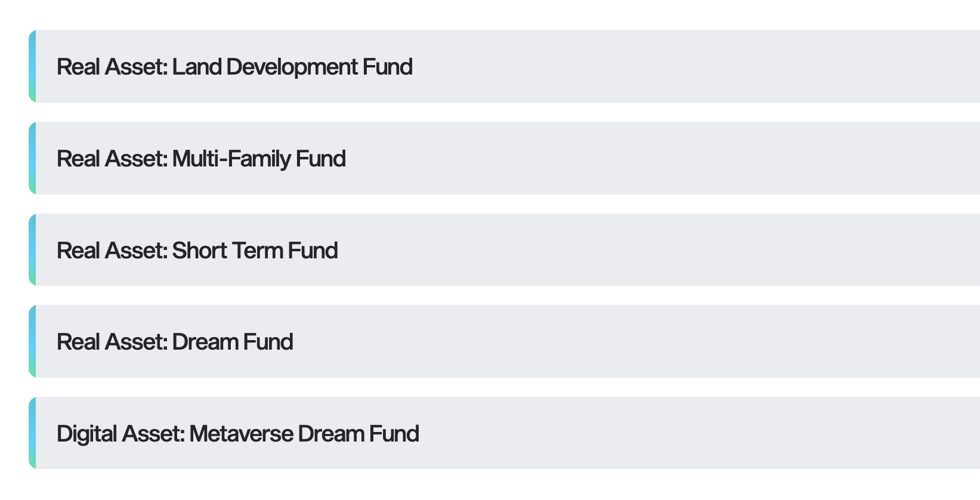
Task: Open the Real Asset: Multi-Family Fund link
Action: [201, 158]
